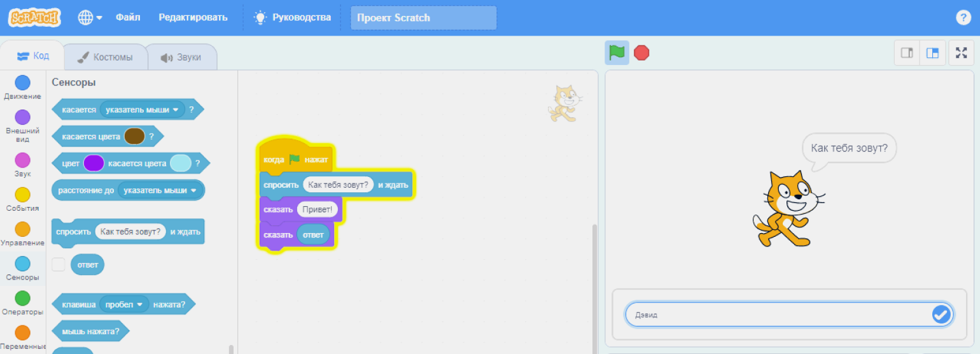Screen dimensions: 980x354
Task: Select the Операторы block category
Action: (x=22, y=304)
